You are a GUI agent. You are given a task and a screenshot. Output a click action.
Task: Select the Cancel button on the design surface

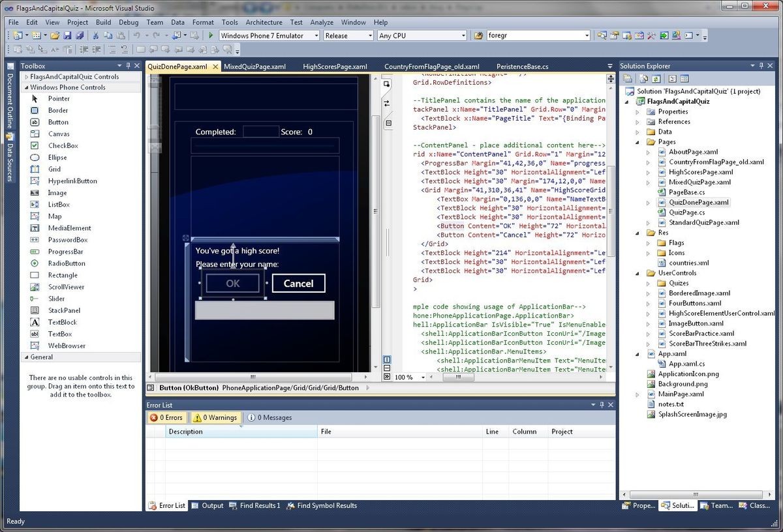(x=298, y=284)
